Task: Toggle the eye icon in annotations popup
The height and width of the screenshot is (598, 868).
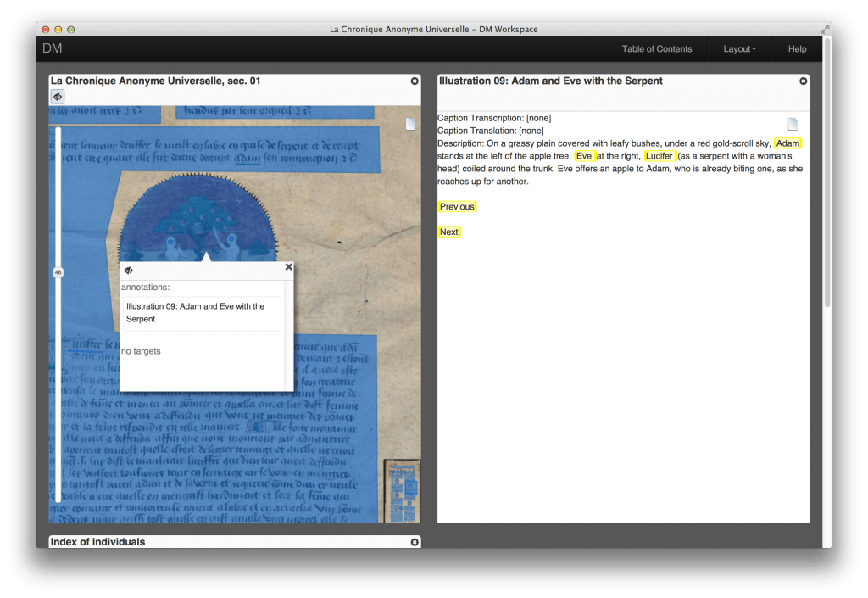Action: click(129, 271)
